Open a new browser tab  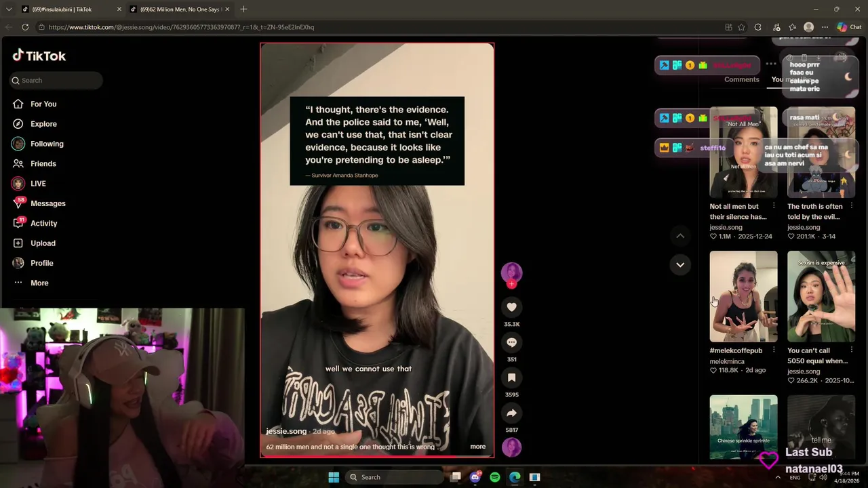click(x=243, y=9)
